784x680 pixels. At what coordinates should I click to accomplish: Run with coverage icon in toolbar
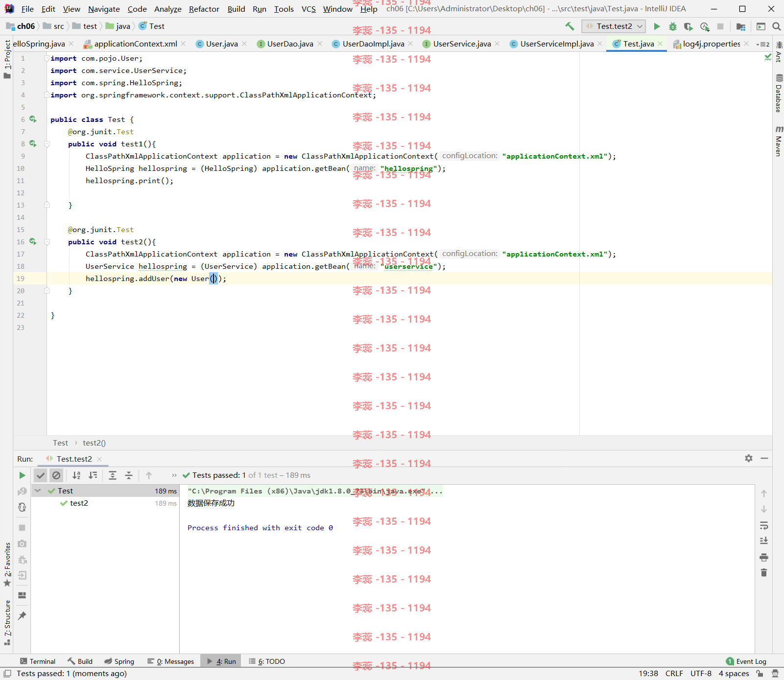click(x=689, y=26)
